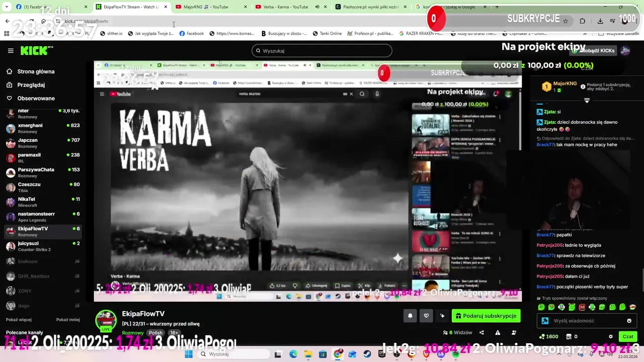The width and height of the screenshot is (644, 362).
Task: Click the blue hammer chat identity icon
Action: (545, 321)
